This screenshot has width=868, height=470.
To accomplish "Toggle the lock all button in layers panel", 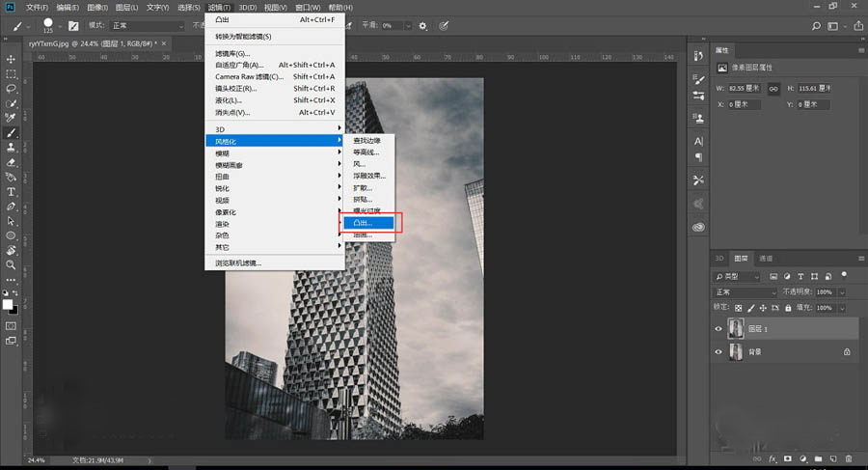I will (788, 306).
